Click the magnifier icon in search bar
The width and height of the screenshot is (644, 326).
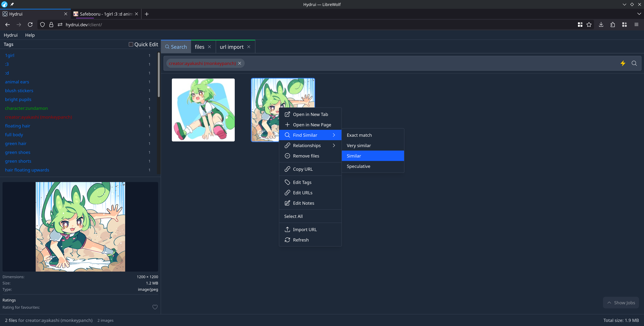tap(634, 63)
